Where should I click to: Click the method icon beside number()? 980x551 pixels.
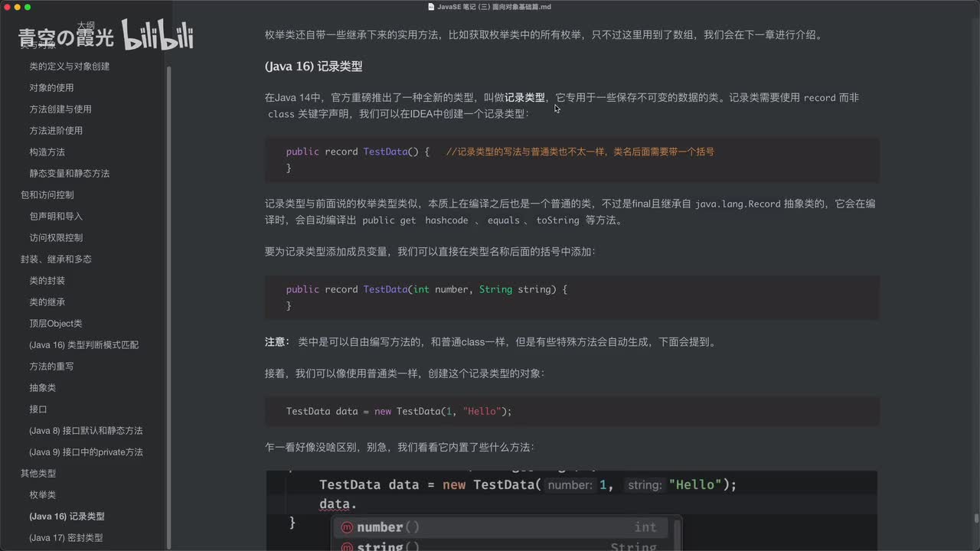pyautogui.click(x=347, y=527)
